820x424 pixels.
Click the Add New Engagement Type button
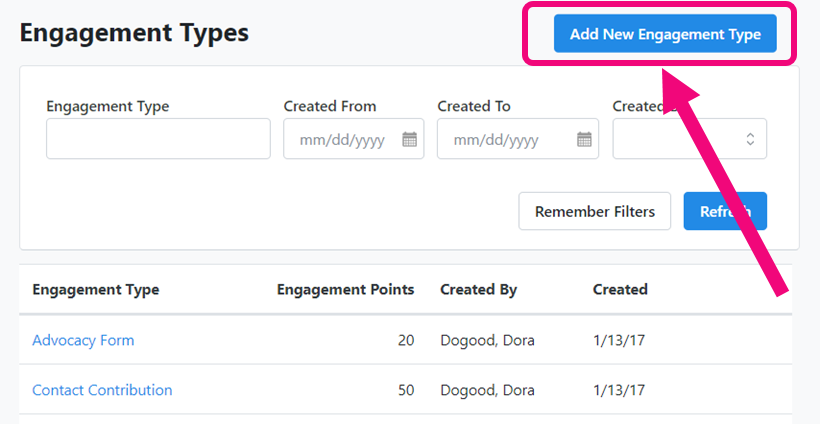click(x=664, y=34)
